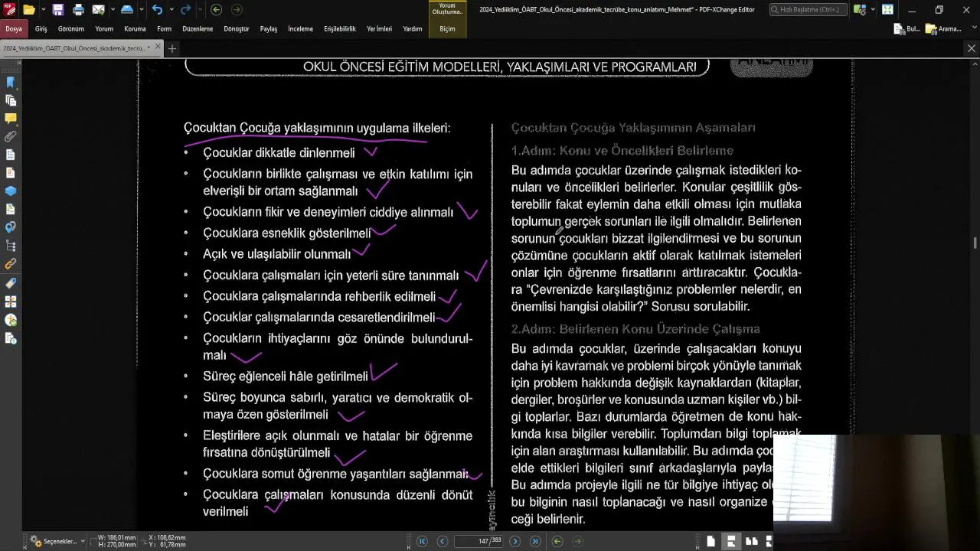Select continuous page layout icon
Image resolution: width=980 pixels, height=551 pixels.
pyautogui.click(x=731, y=541)
